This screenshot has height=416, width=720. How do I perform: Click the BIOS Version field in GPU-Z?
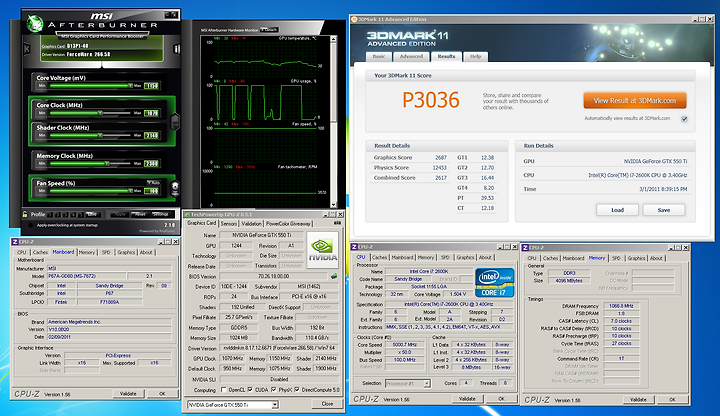(274, 276)
